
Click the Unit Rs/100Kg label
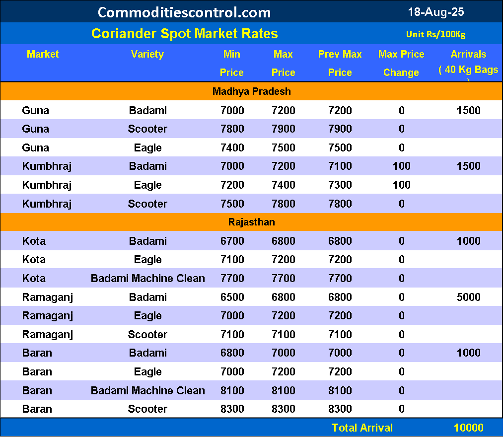click(435, 34)
